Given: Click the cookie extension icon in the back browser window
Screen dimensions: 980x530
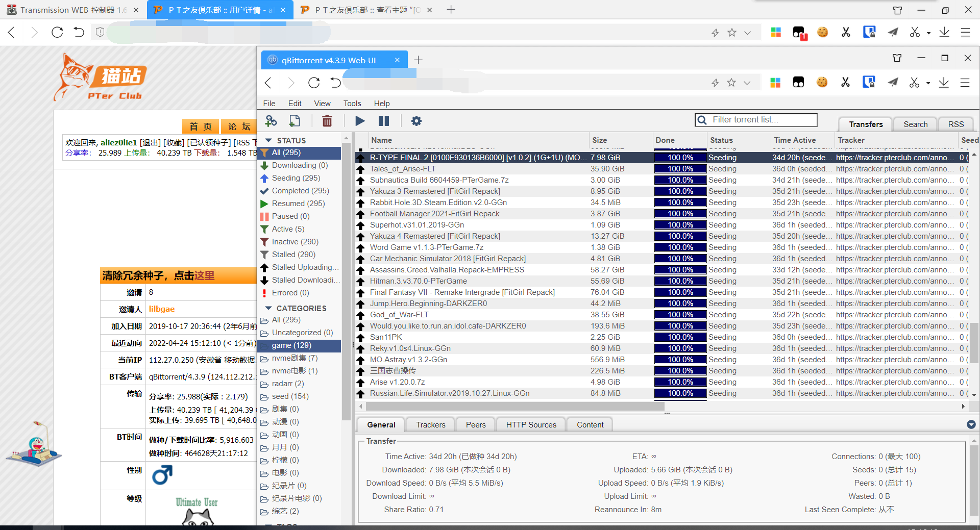Looking at the screenshot, I should (x=822, y=32).
